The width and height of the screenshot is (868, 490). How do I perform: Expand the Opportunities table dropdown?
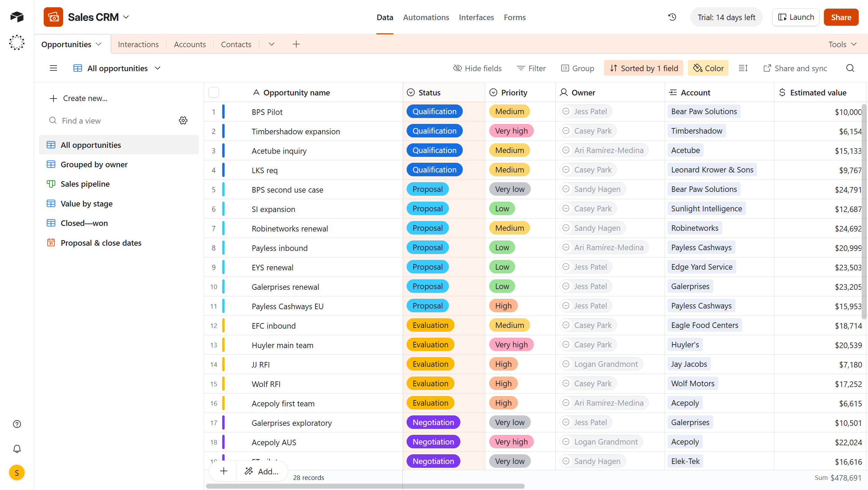(99, 44)
